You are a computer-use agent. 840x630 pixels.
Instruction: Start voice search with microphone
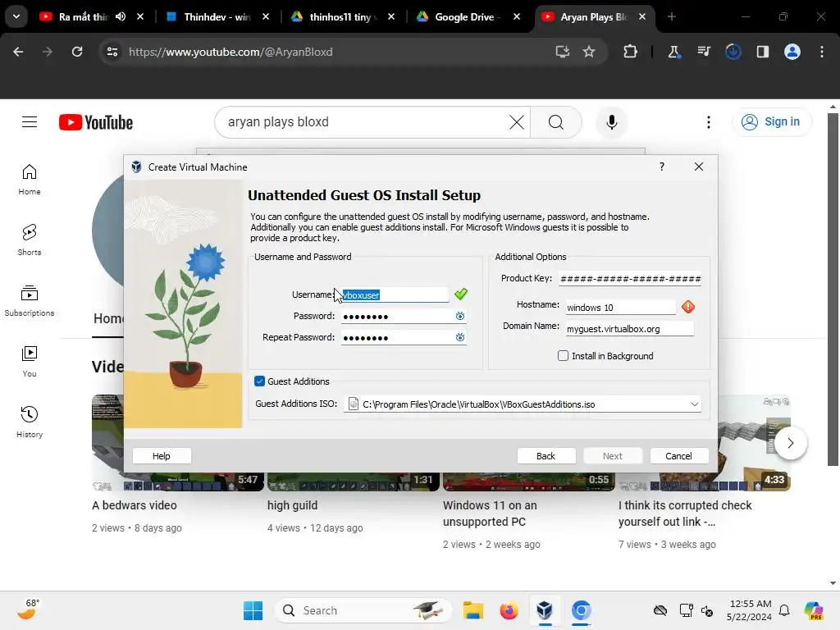click(612, 122)
